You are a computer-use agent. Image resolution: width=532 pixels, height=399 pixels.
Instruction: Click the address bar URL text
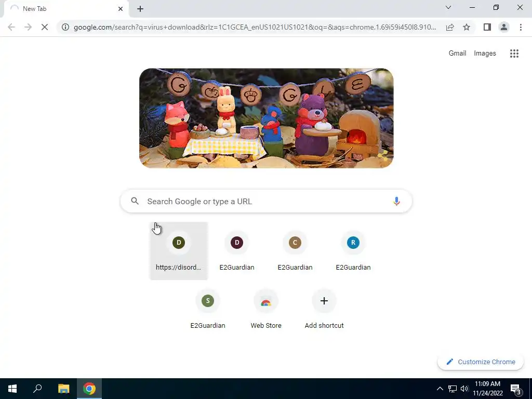255,27
